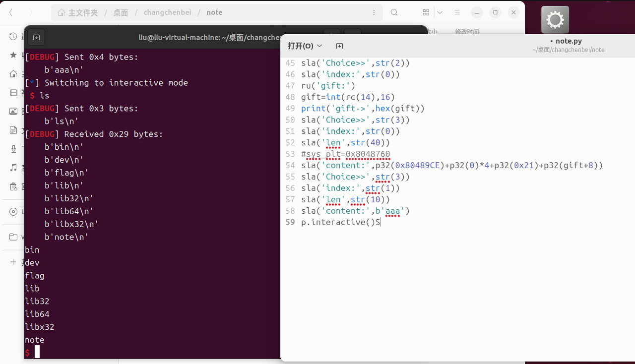635x364 pixels.
Task: Open Videos in Files sidebar
Action: tap(13, 93)
